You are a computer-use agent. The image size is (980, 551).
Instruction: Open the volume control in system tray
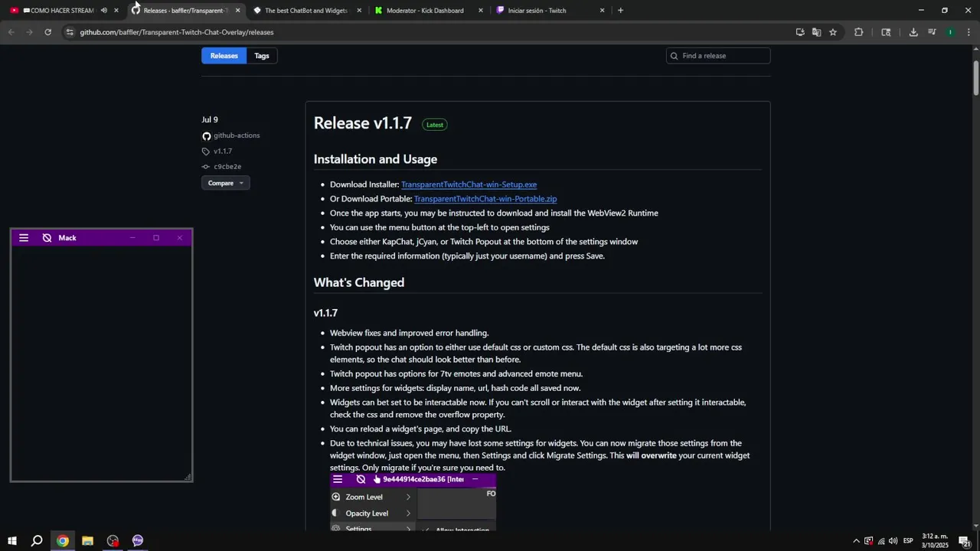coord(893,541)
